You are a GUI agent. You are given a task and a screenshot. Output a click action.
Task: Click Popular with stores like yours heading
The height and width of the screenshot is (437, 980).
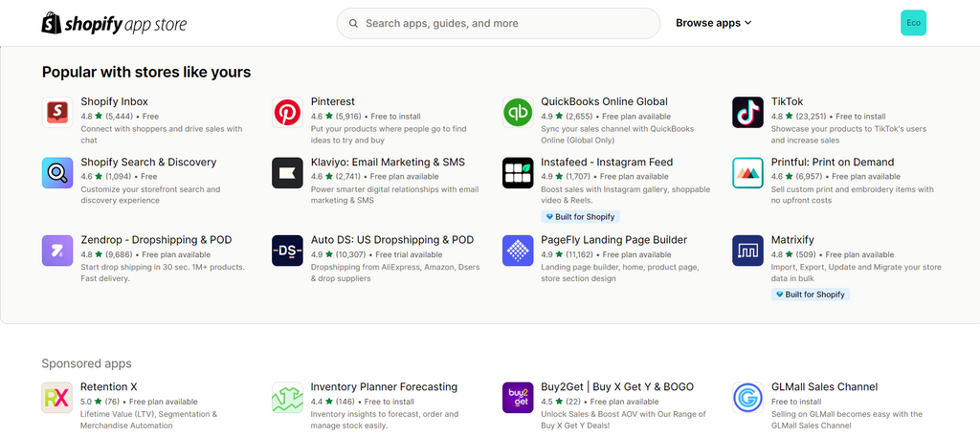(146, 73)
